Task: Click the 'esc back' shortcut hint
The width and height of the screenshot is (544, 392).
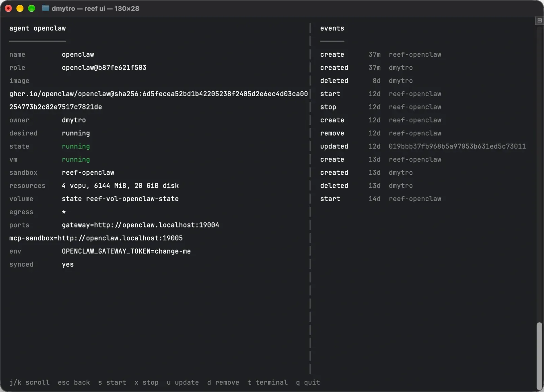Action: [74, 382]
